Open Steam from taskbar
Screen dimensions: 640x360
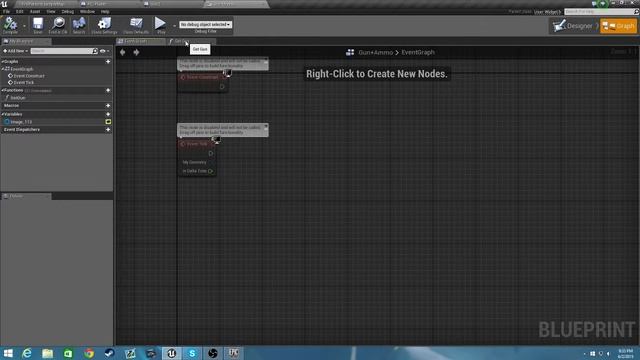109,353
